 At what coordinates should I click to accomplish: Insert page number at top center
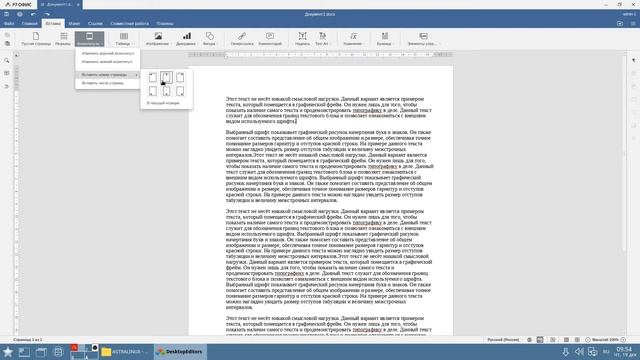[167, 77]
